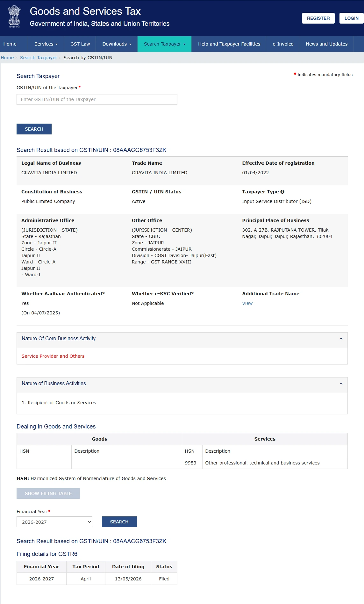This screenshot has height=604, width=364.
Task: Click the Effective Date 01/04/2022 value
Action: (x=255, y=173)
